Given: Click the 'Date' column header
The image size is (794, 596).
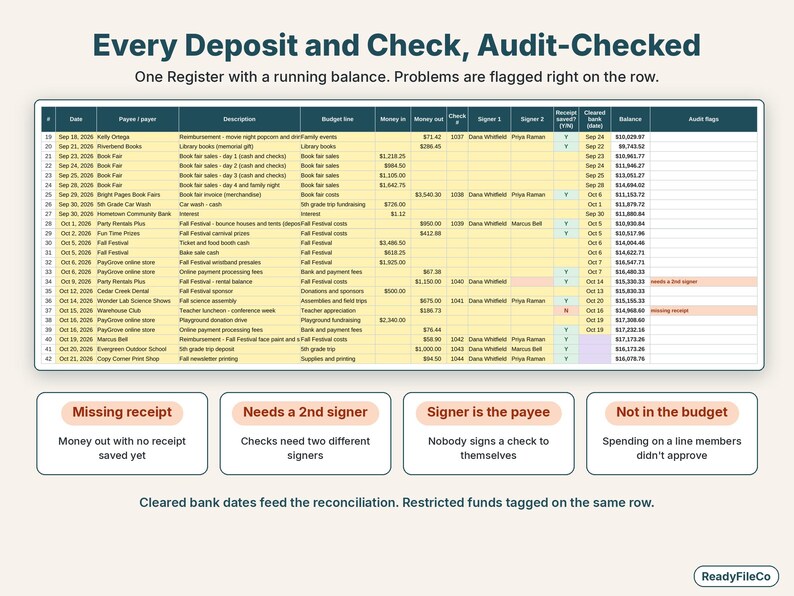Looking at the screenshot, I should [x=76, y=120].
